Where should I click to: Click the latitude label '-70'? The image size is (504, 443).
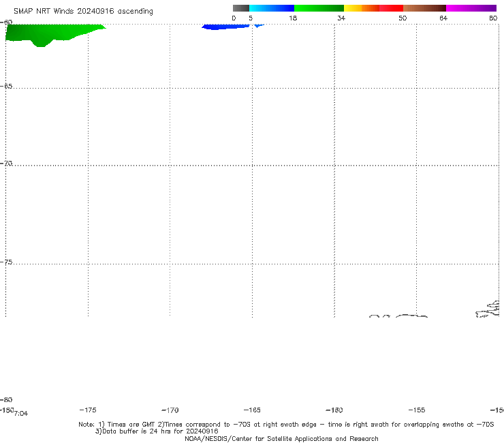[6, 164]
